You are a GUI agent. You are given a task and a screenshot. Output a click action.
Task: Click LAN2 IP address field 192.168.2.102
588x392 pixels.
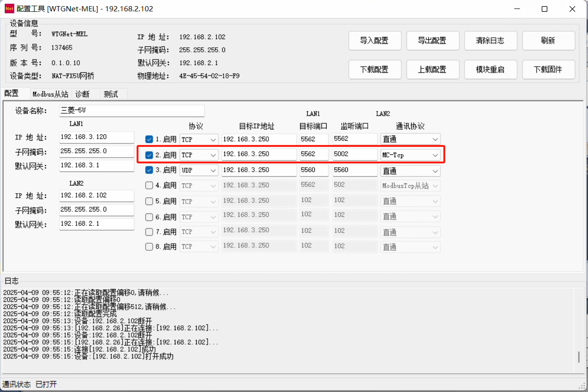tap(97, 196)
